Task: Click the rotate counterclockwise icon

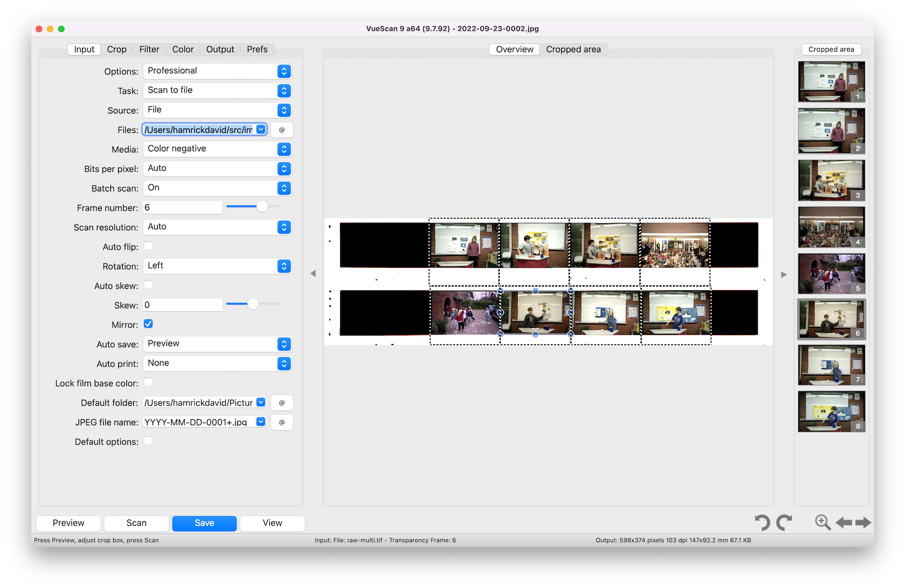Action: pos(762,522)
